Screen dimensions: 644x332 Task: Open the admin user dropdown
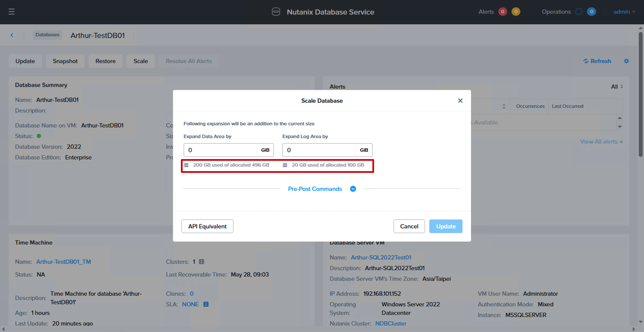(624, 12)
